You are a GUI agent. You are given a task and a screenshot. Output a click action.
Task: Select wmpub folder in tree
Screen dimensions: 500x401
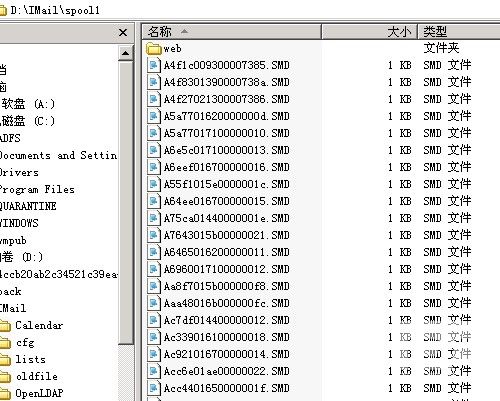click(13, 241)
